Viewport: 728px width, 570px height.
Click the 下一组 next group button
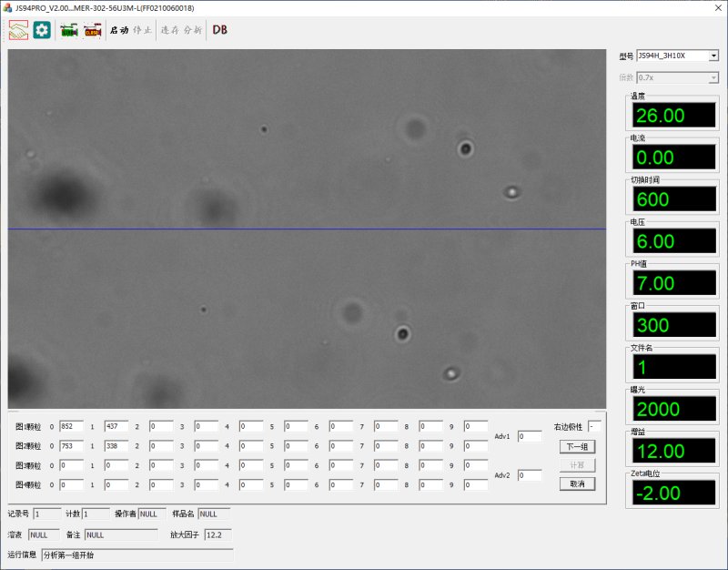click(577, 446)
